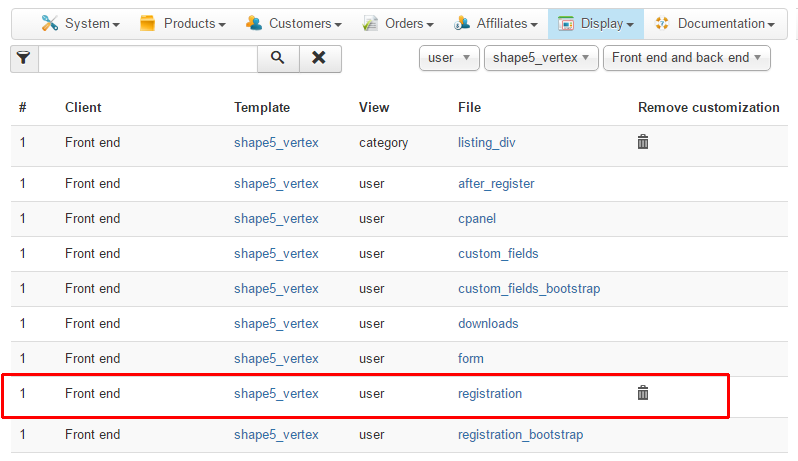Click the Affiliates icon
Image resolution: width=798 pixels, height=461 pixels.
(462, 23)
